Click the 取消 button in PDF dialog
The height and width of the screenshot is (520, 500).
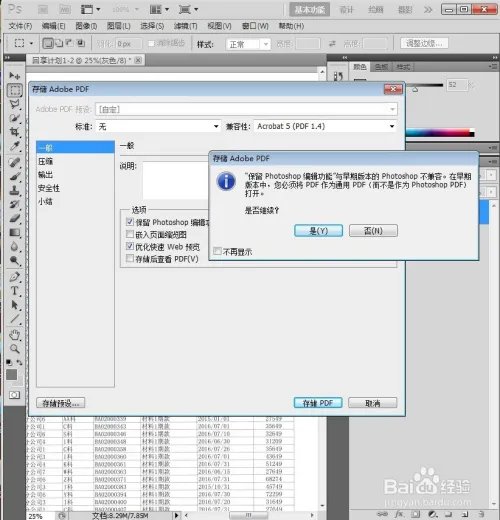[x=373, y=403]
